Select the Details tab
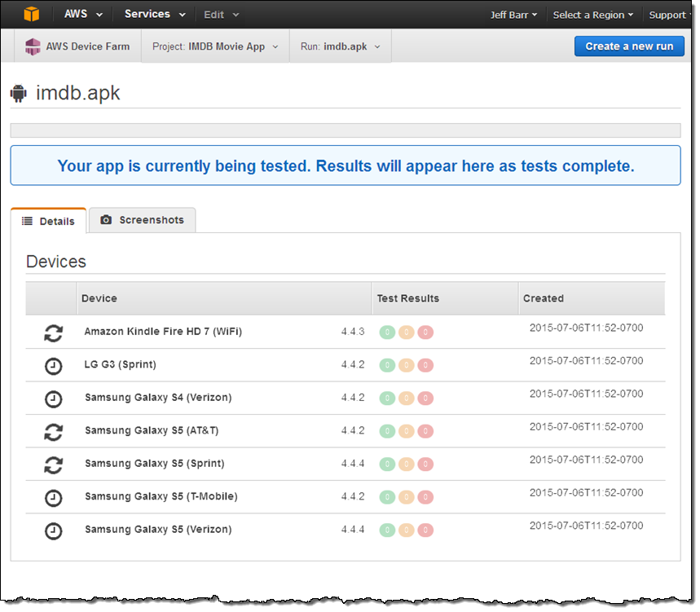This screenshot has width=700, height=612. pos(48,221)
